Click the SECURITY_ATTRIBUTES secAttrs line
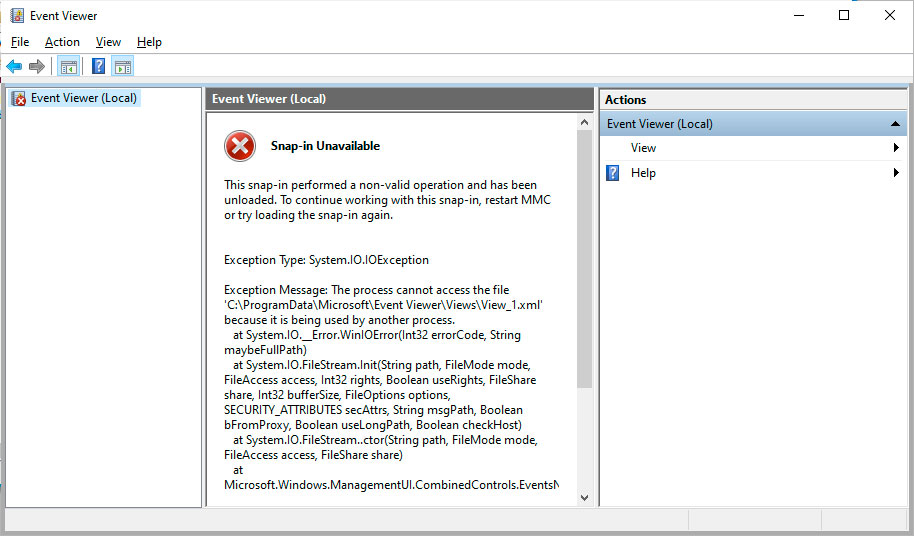Image resolution: width=914 pixels, height=536 pixels. (373, 410)
